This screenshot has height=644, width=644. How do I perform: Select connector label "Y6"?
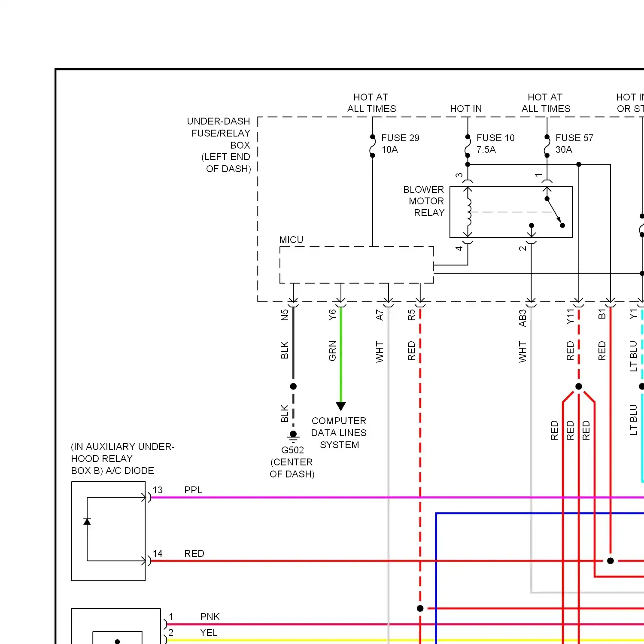pyautogui.click(x=332, y=315)
